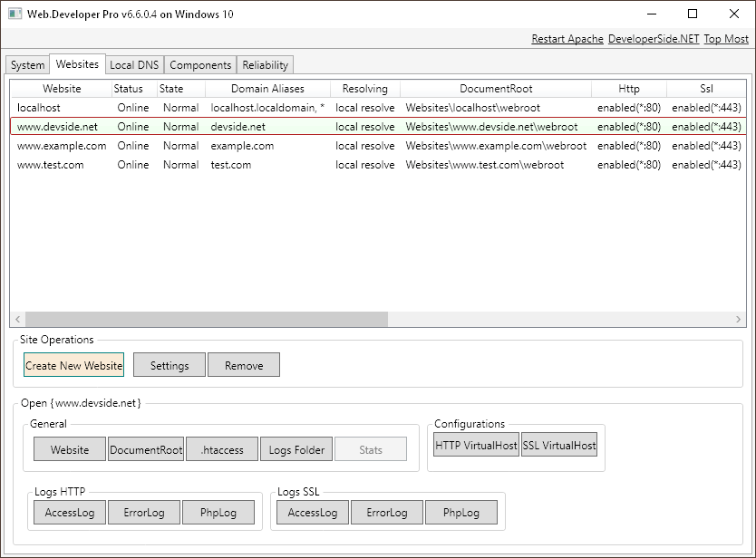
Task: Open the SSL VirtualHost configuration
Action: point(559,445)
